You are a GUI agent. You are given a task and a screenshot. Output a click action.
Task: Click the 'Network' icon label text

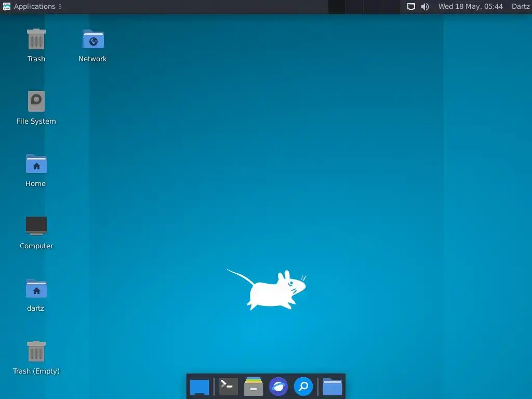pyautogui.click(x=92, y=59)
